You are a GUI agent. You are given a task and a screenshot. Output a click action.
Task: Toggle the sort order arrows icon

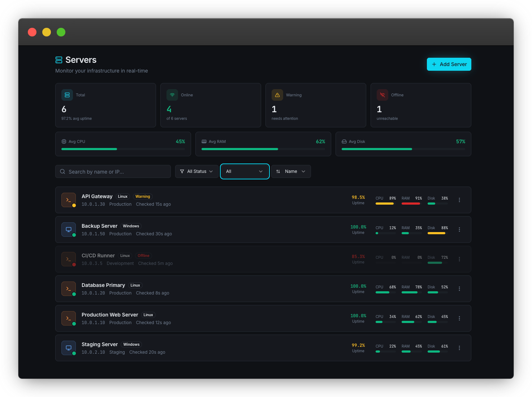278,171
